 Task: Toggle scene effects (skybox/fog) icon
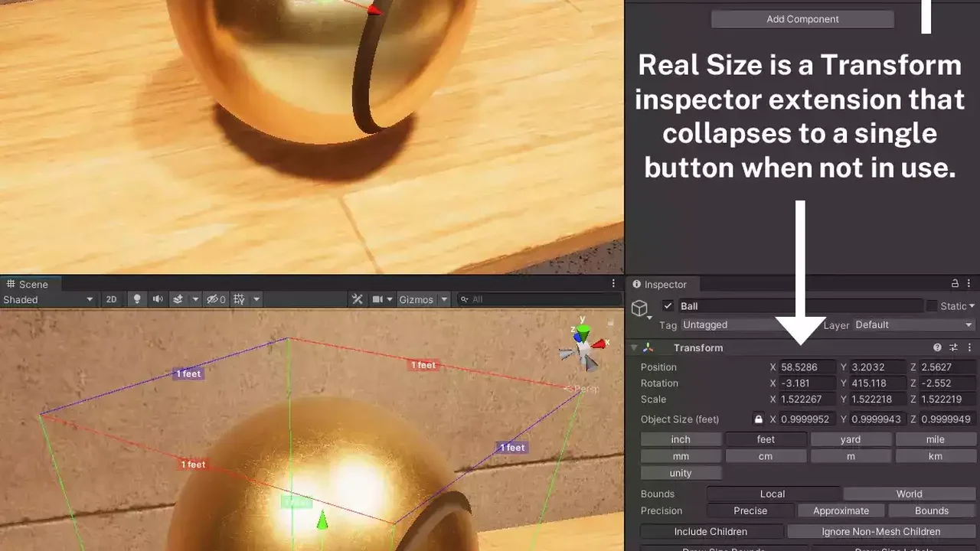point(178,299)
